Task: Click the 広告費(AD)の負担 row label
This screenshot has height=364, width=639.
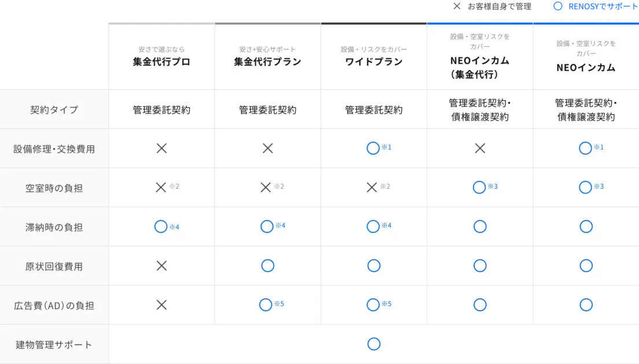Action: [54, 306]
